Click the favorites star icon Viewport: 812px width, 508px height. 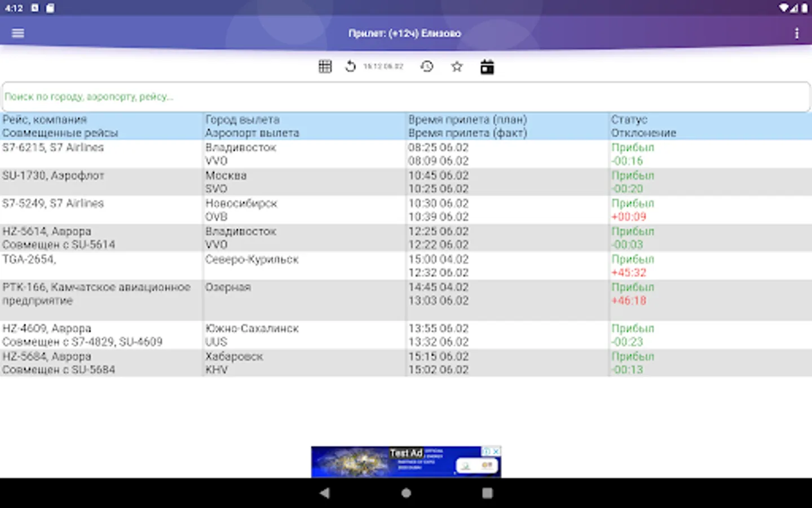click(457, 67)
